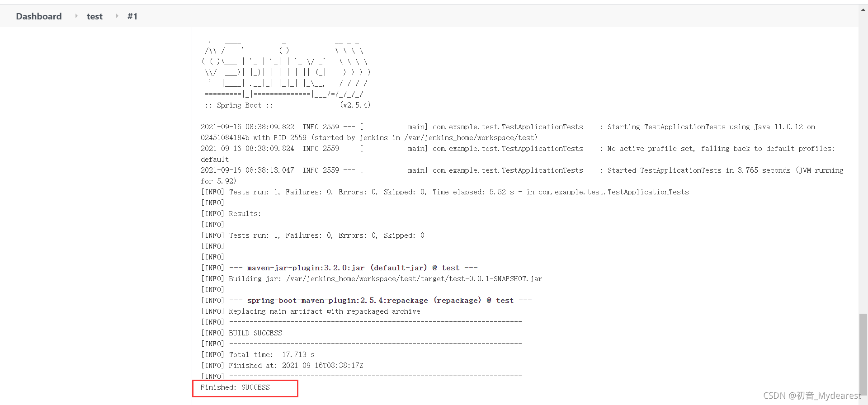This screenshot has height=405, width=868.
Task: Expand the arrow after Dashboard breadcrumb
Action: (76, 16)
